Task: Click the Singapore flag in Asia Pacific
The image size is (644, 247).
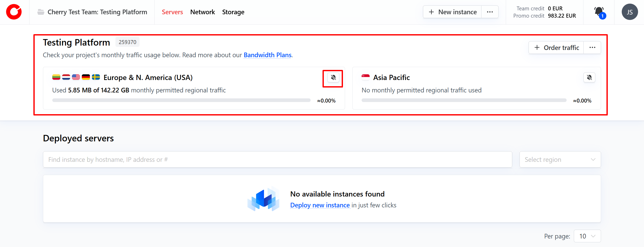Action: pos(365,77)
